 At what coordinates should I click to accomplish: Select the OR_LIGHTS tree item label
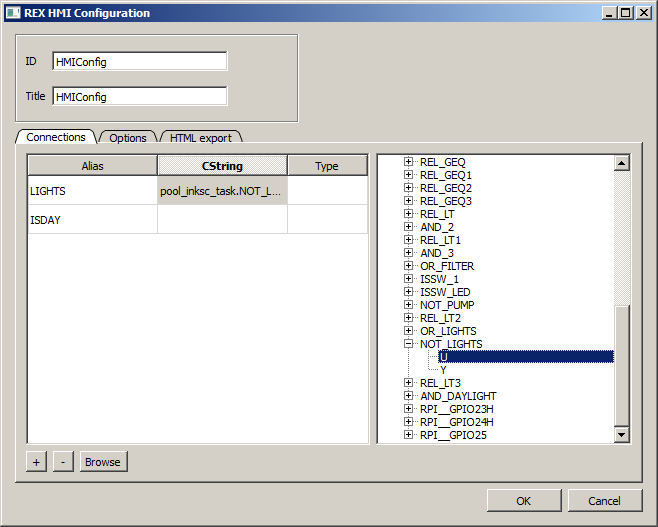point(448,331)
